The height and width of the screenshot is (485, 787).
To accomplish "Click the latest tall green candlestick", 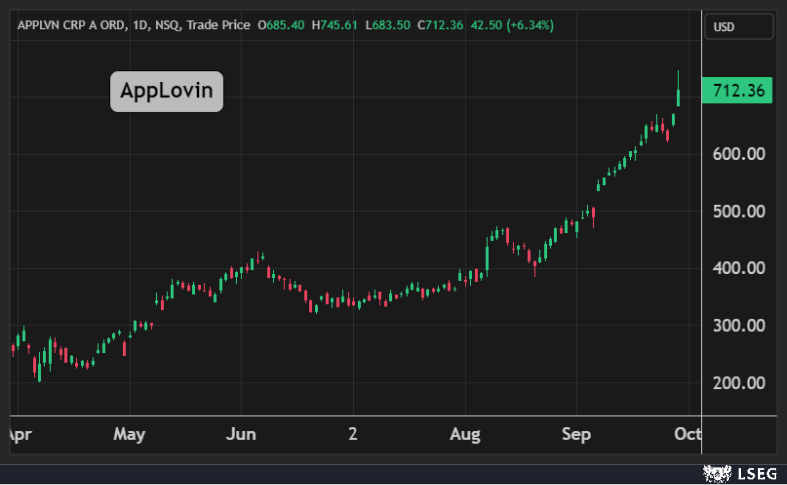I will (679, 95).
